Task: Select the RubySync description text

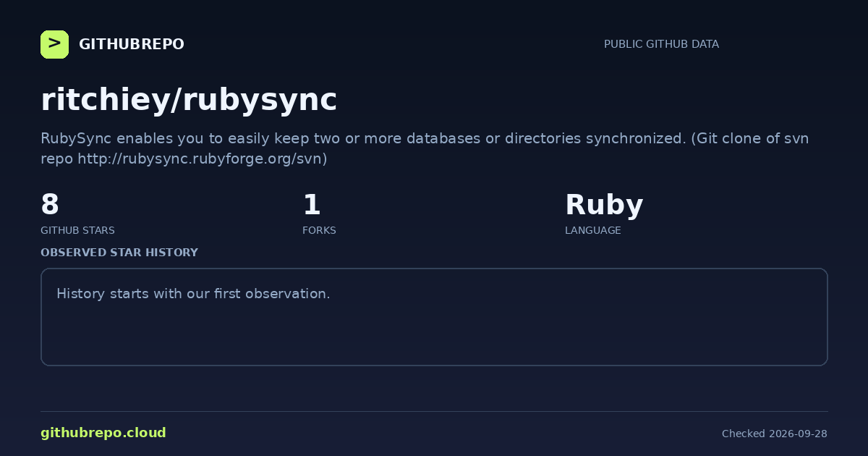Action: click(425, 148)
